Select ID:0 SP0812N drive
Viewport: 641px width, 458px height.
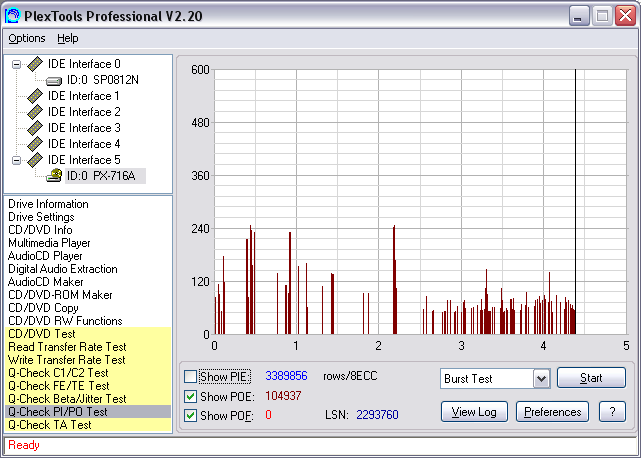point(103,80)
